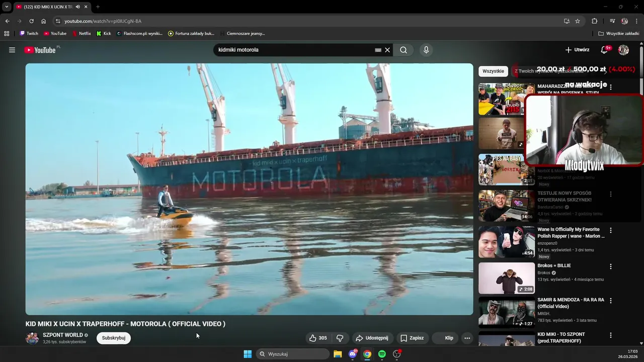Viewport: 644px width, 362px height.
Task: Create a clip with Klip button
Action: (x=445, y=338)
